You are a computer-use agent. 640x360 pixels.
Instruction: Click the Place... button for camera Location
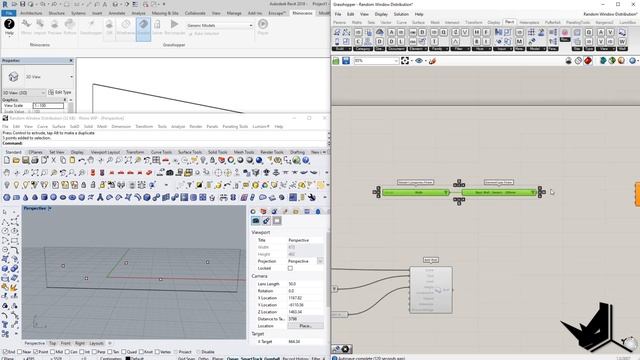coord(305,326)
